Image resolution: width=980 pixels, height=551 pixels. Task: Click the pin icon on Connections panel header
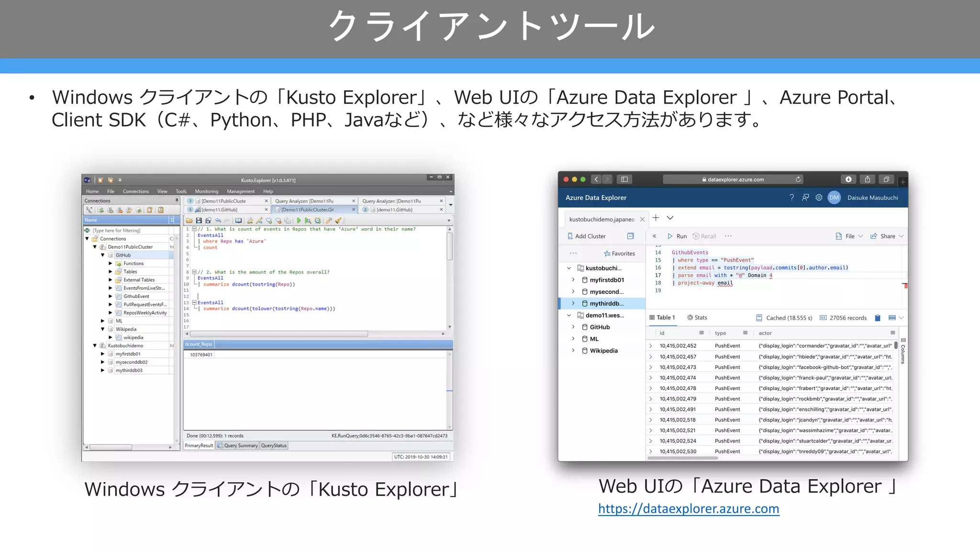[x=177, y=200]
